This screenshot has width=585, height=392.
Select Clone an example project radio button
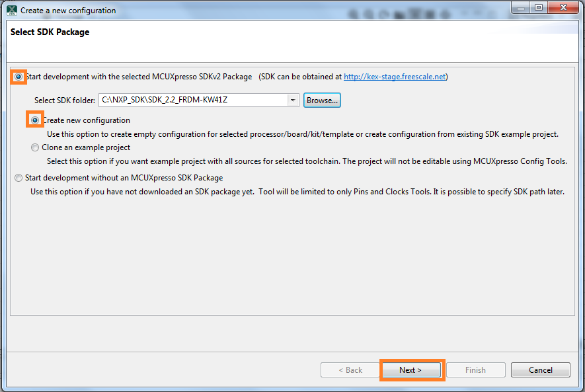click(35, 148)
